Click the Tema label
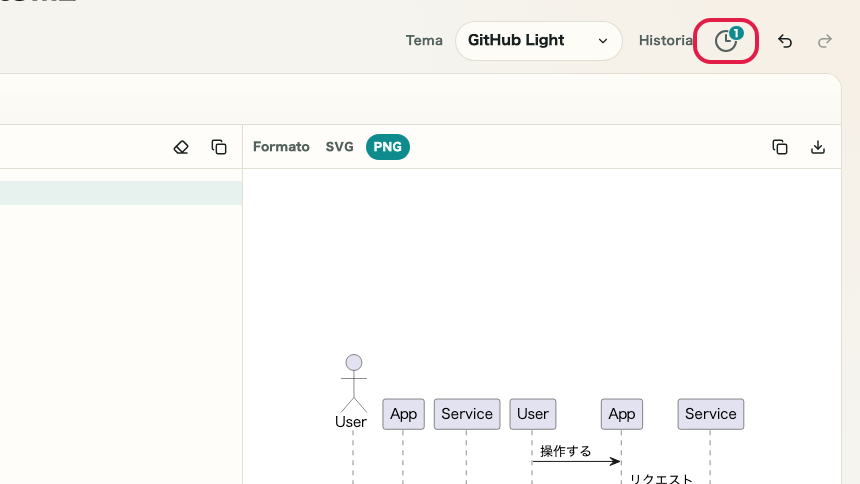Screen dimensions: 860x484 424,41
